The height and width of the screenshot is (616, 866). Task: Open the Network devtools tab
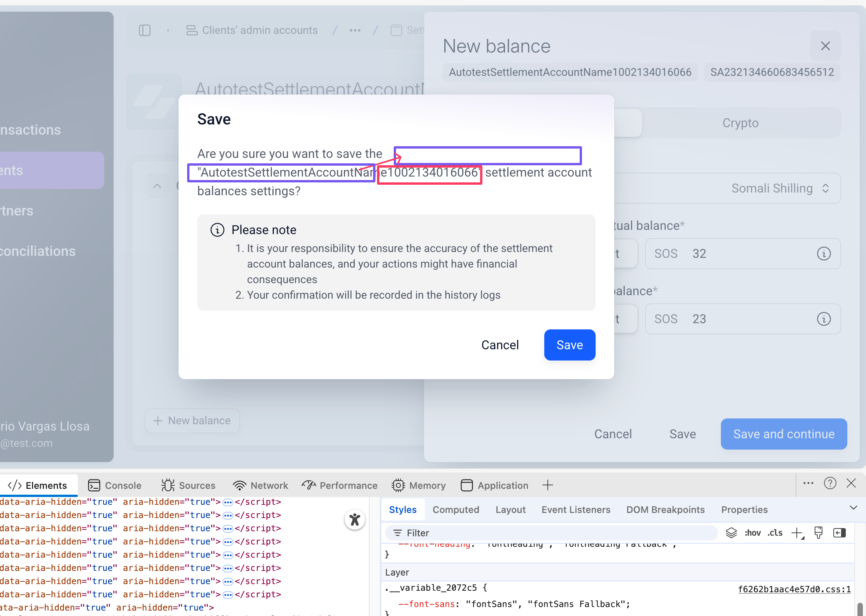click(x=261, y=485)
